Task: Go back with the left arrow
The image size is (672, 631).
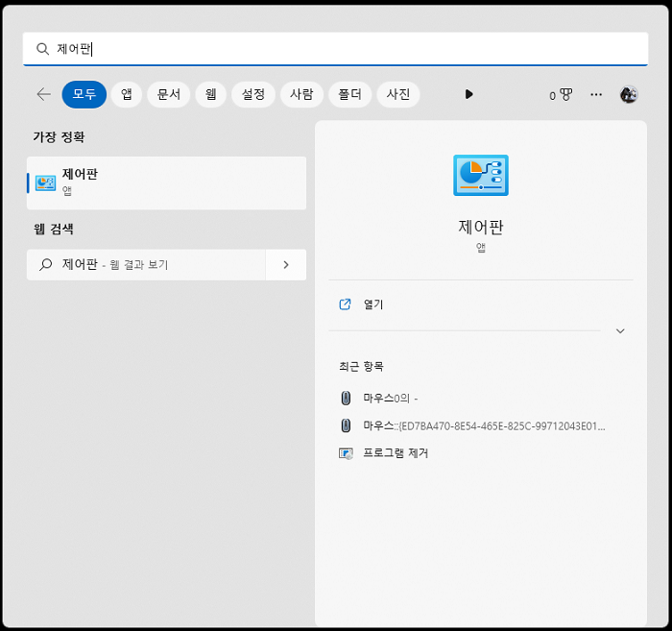Action: (x=44, y=94)
